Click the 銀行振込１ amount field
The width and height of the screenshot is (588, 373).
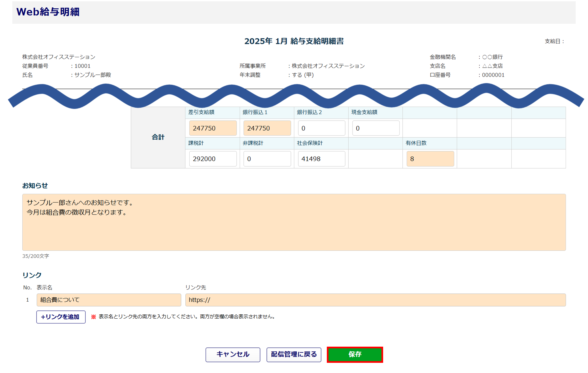tap(267, 128)
